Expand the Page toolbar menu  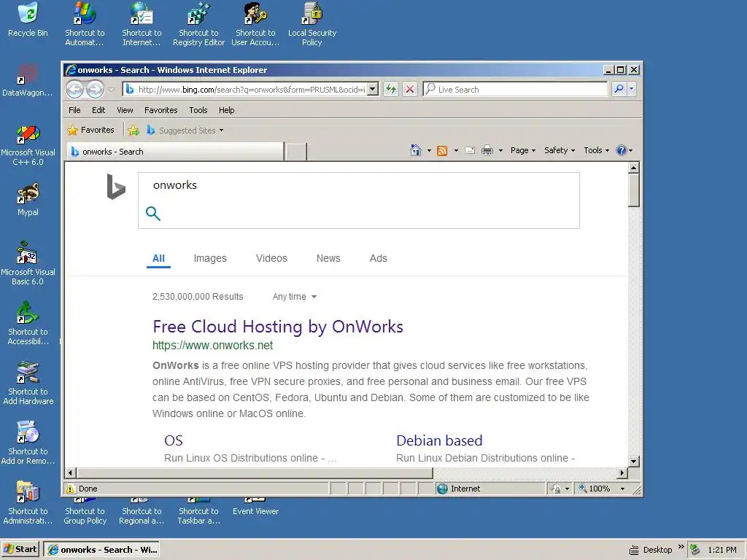click(x=523, y=150)
